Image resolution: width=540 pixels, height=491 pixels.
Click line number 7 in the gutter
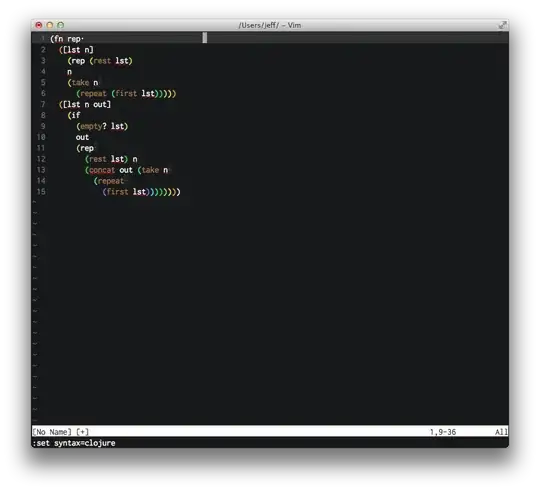(x=43, y=104)
